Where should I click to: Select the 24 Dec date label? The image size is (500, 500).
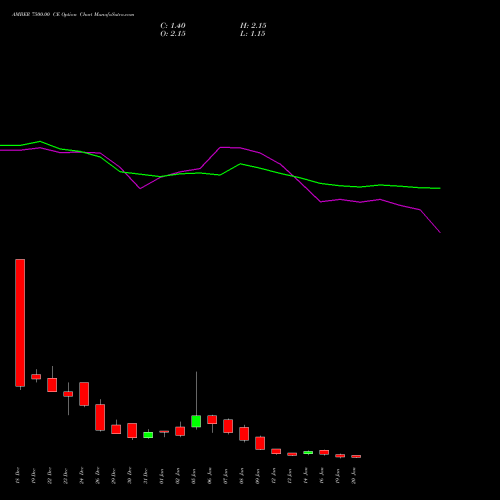pos(82,476)
